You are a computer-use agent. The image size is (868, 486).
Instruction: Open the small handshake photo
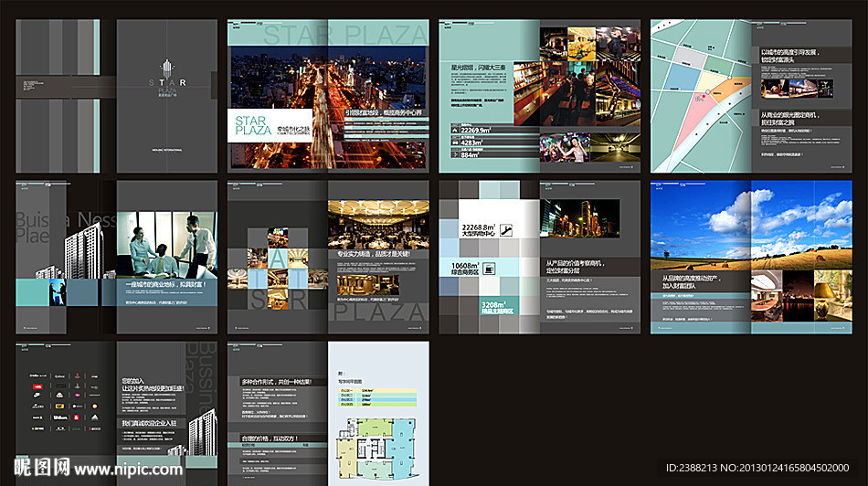tap(58, 293)
